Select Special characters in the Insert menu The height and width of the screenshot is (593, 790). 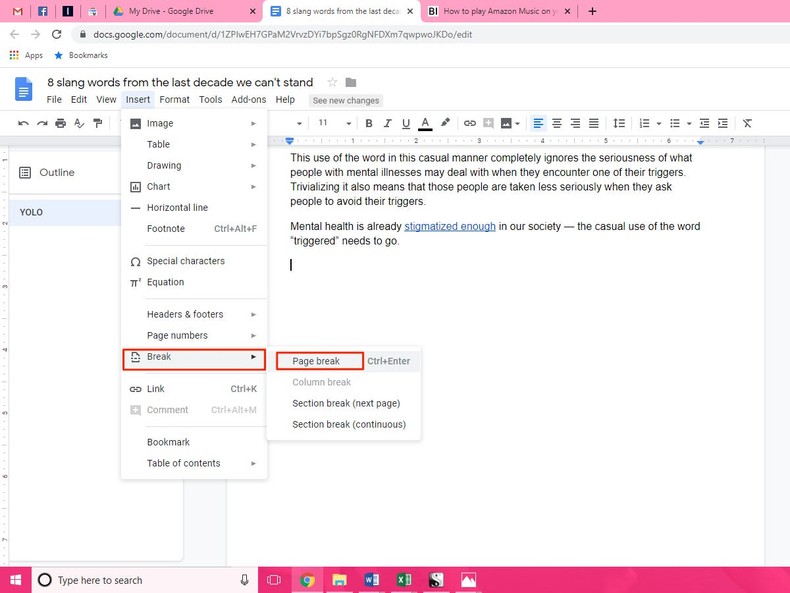tap(185, 261)
